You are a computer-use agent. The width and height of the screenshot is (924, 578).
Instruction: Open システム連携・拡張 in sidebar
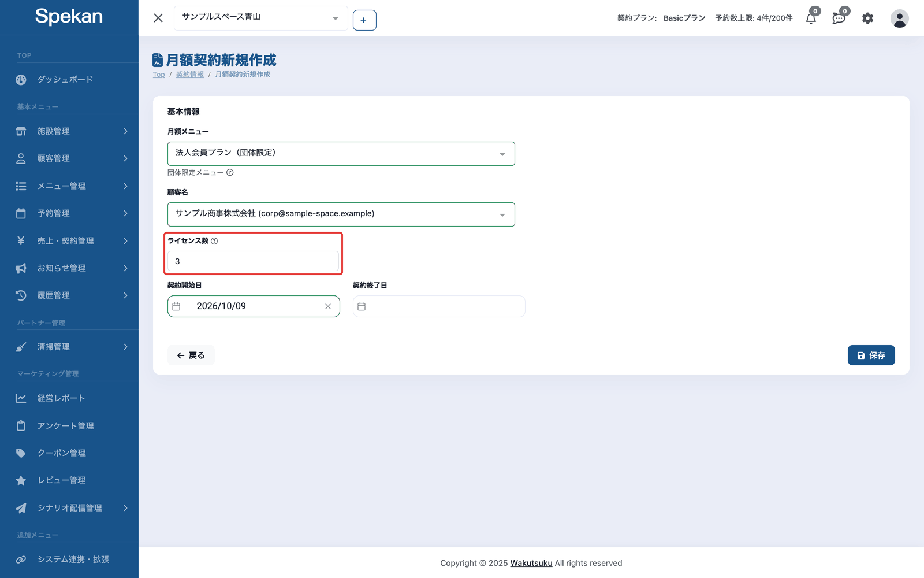[x=69, y=560]
